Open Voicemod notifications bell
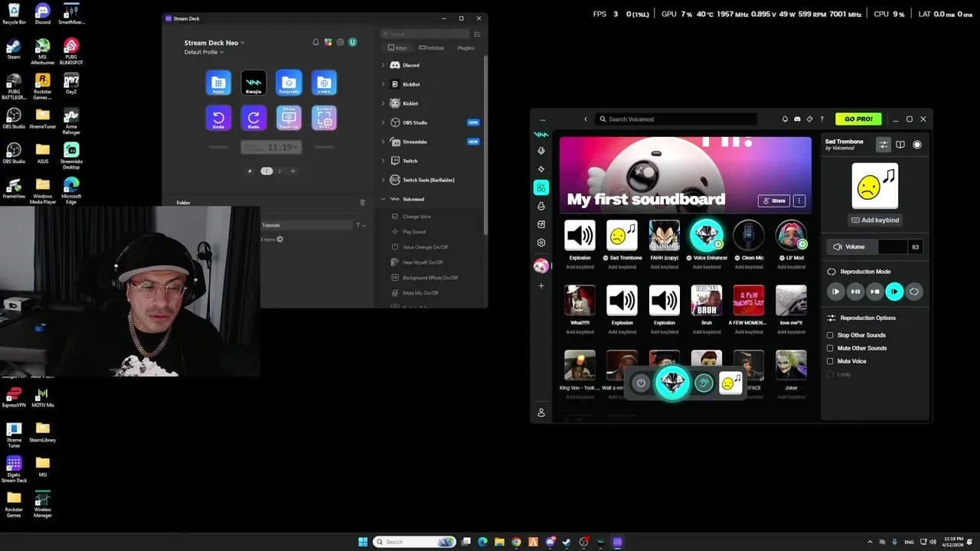 point(785,119)
